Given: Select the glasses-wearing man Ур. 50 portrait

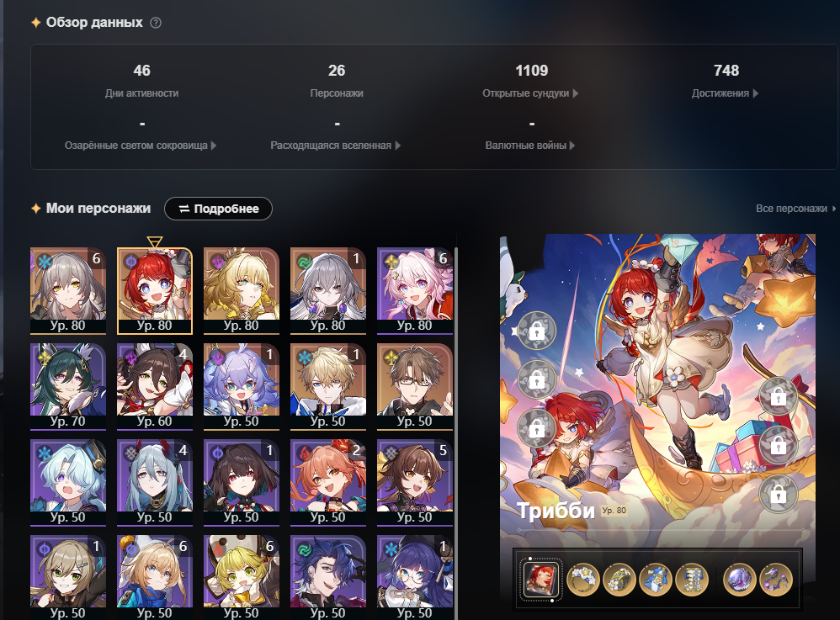Looking at the screenshot, I should [415, 387].
